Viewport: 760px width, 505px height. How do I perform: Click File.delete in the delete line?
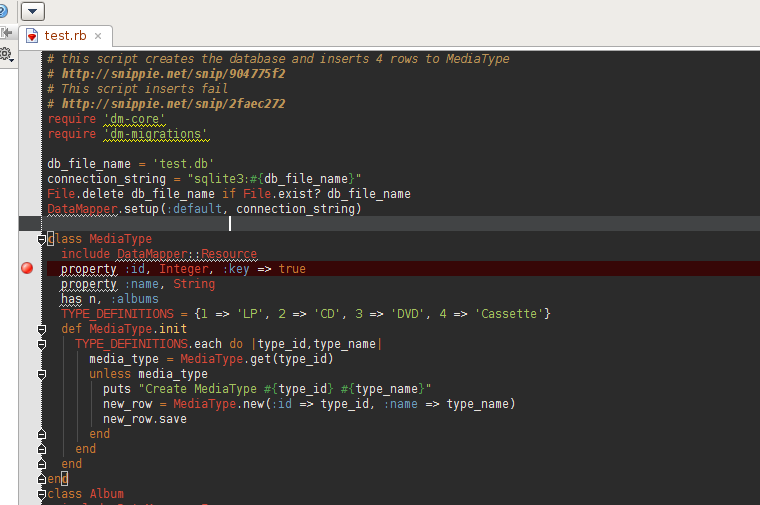[85, 194]
